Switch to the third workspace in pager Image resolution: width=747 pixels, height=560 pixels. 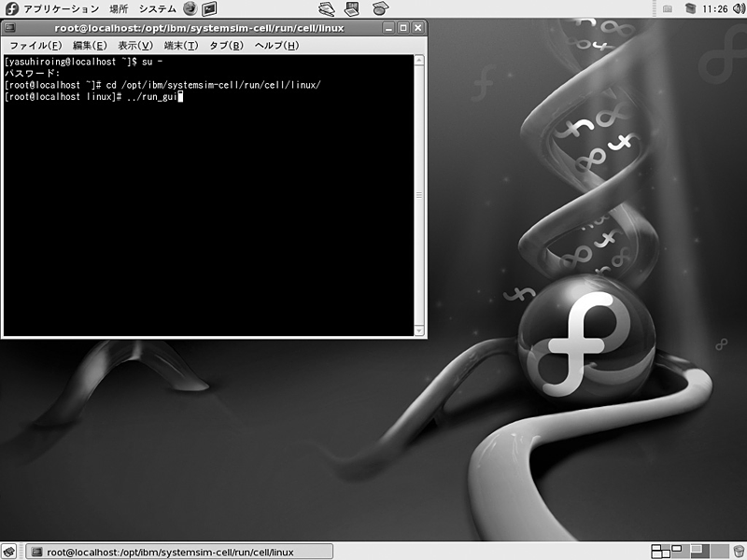699,552
